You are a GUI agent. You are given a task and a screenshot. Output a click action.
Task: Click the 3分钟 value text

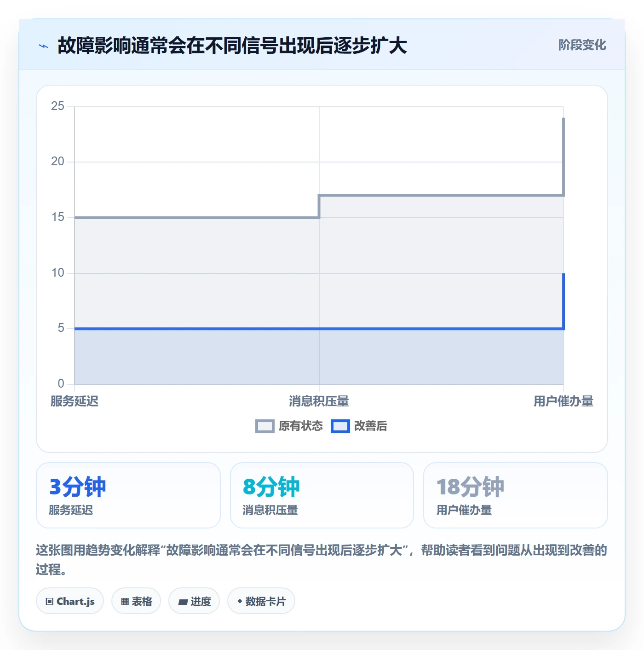click(x=78, y=487)
